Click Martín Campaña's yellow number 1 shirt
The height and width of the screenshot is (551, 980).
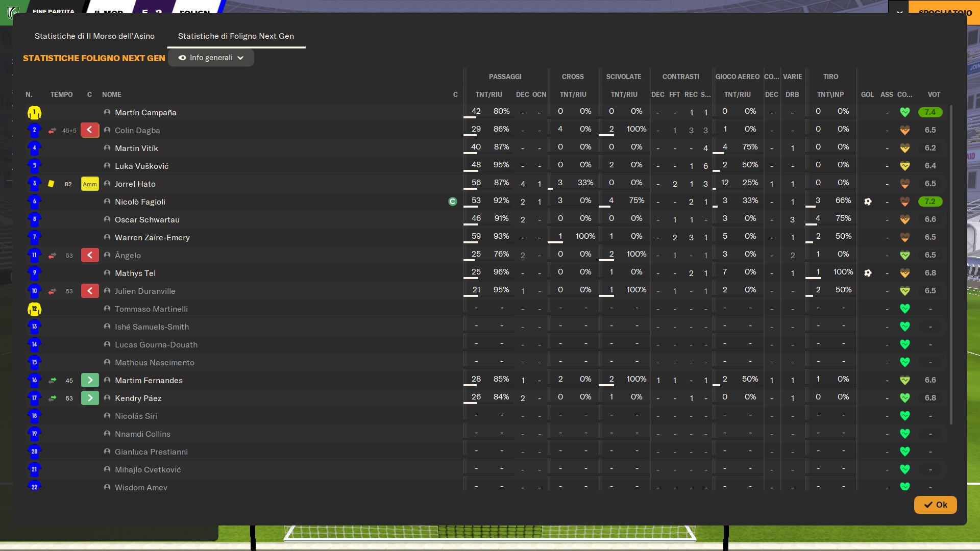point(34,112)
